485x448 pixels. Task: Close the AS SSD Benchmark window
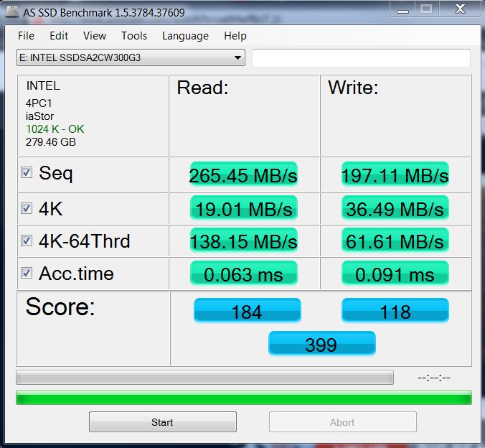pos(460,9)
